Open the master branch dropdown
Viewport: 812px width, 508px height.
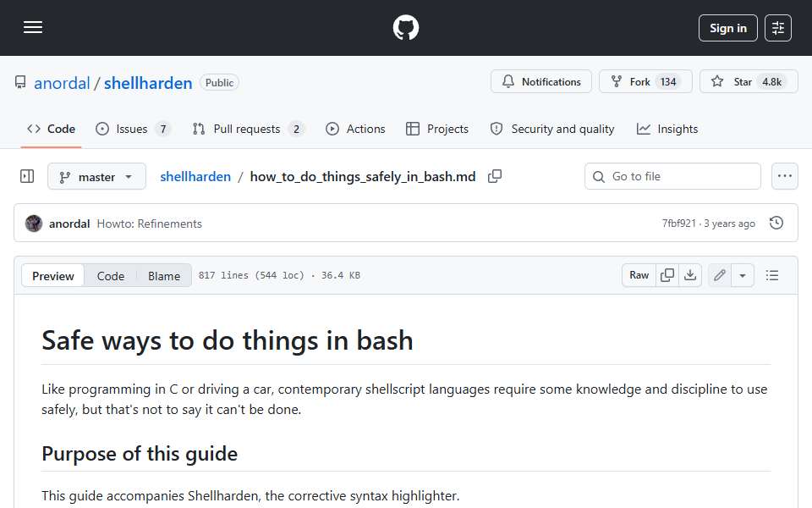[96, 177]
